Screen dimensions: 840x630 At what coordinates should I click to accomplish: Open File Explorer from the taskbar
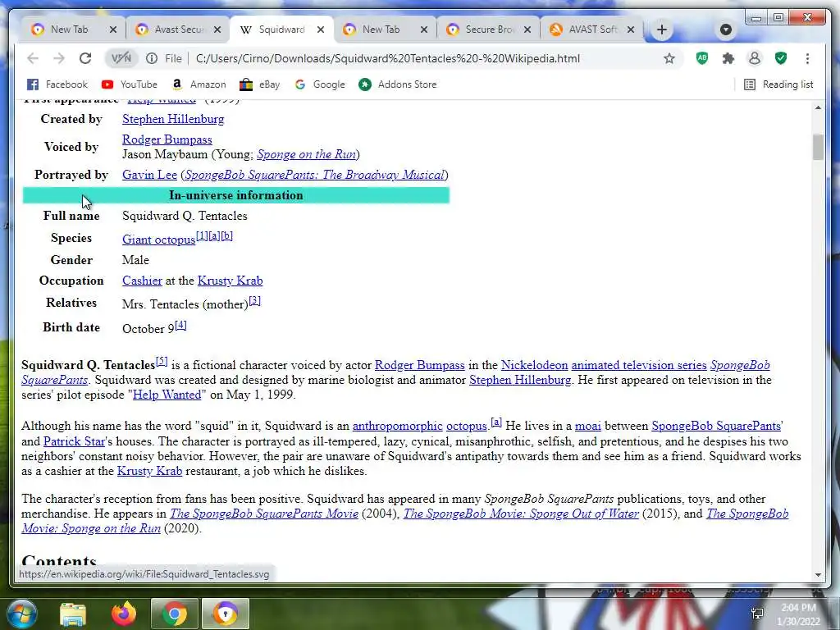(x=73, y=614)
